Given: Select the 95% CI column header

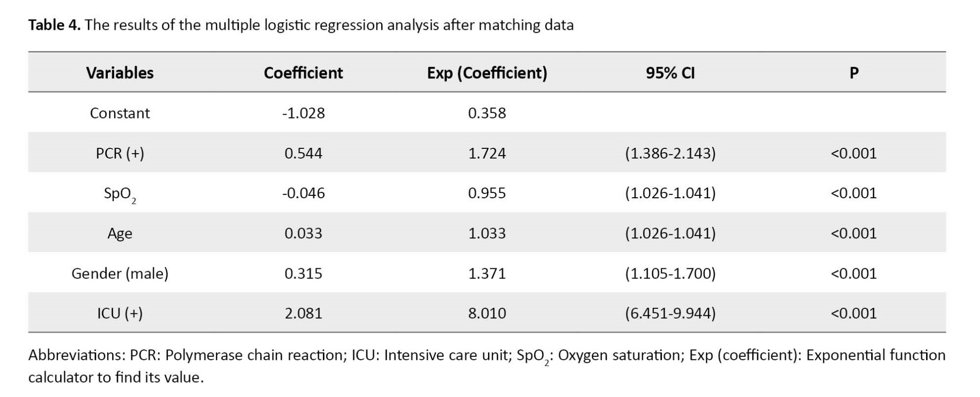Looking at the screenshot, I should (x=670, y=73).
